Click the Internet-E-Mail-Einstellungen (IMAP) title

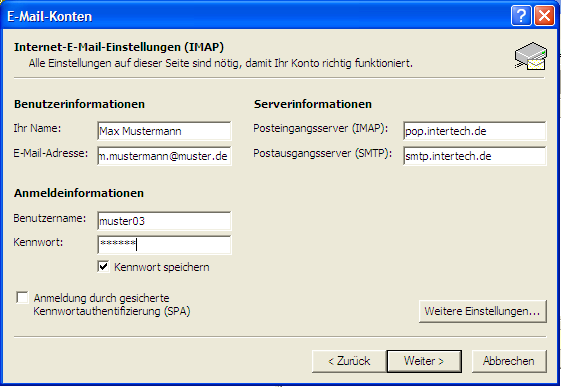click(119, 47)
